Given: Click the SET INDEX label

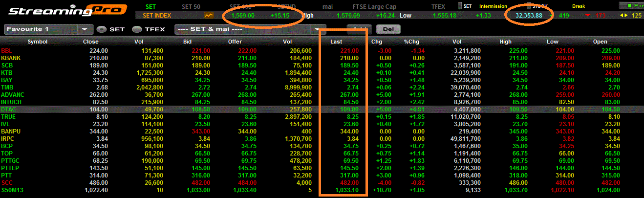Looking at the screenshot, I should pos(157,15).
